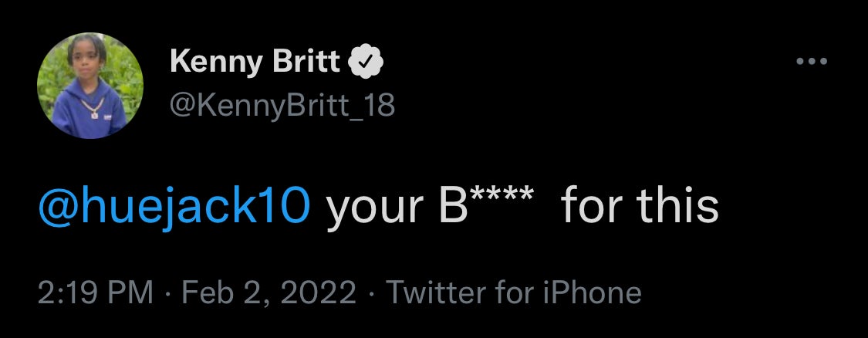Click the verified checkmark badge
868x338 pixels.
366,62
